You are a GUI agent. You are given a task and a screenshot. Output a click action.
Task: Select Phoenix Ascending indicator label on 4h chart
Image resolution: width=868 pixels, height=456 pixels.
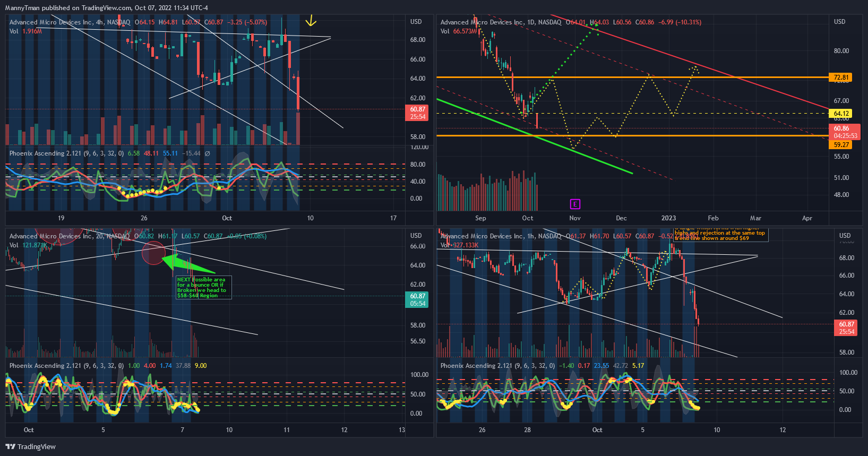click(66, 153)
